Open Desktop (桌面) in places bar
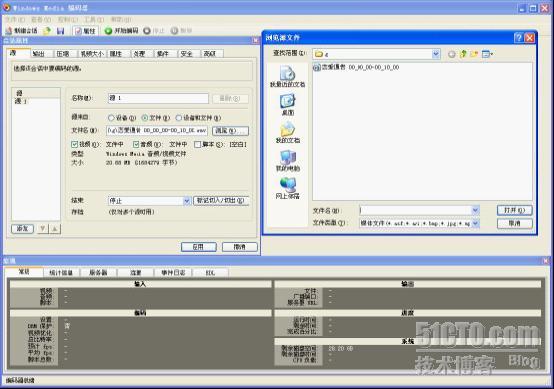554x389 pixels. click(288, 105)
